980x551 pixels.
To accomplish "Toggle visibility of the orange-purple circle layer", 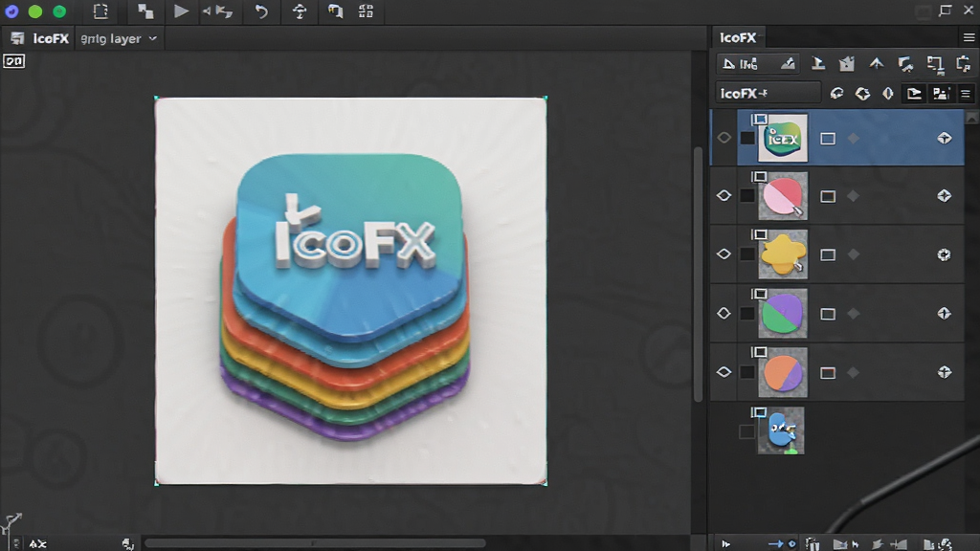I will pyautogui.click(x=724, y=372).
